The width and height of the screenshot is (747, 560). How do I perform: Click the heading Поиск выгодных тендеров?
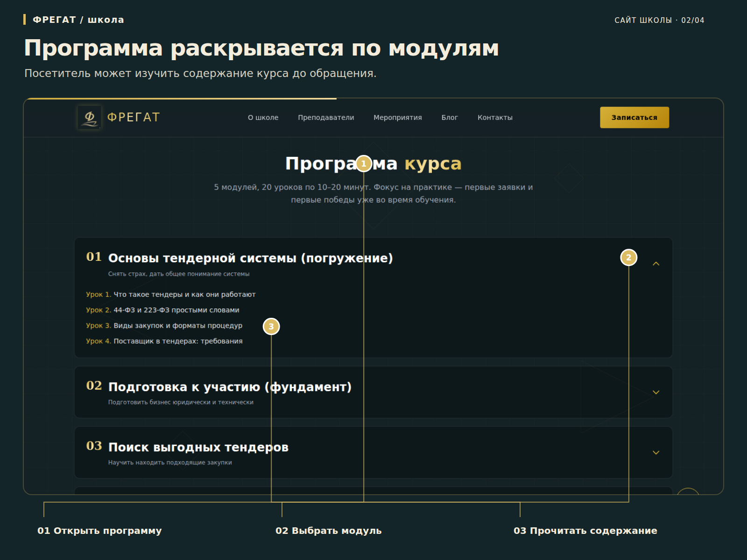coord(198,447)
